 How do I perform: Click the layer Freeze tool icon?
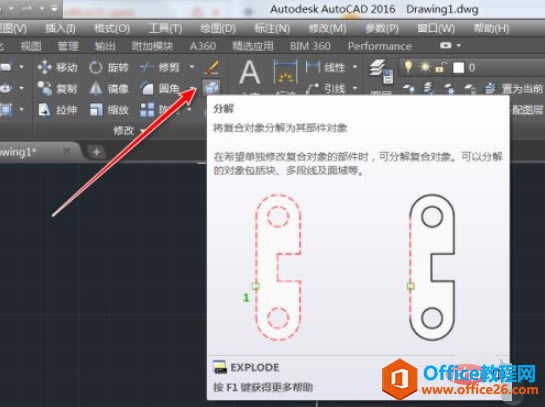(x=449, y=89)
